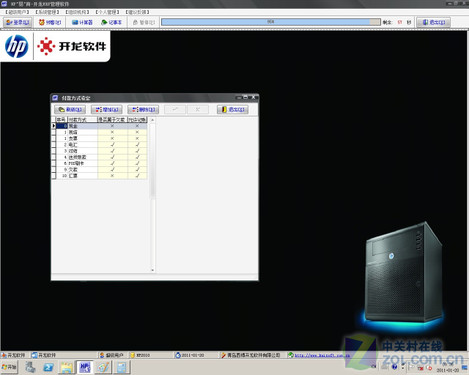Open the 个人管理 menu

click(x=107, y=12)
